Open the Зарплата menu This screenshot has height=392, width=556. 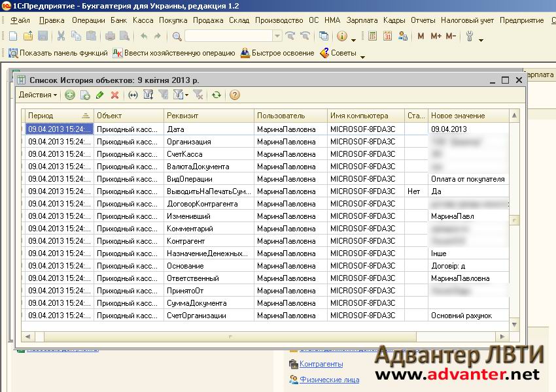[x=362, y=20]
